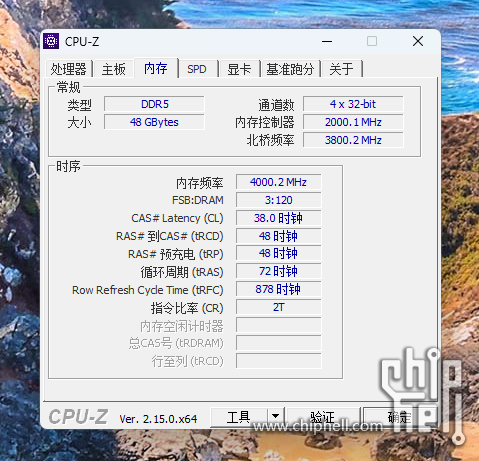The height and width of the screenshot is (461, 479).
Task: Click the CPU-Z logo at bottom left
Action: pyautogui.click(x=78, y=417)
